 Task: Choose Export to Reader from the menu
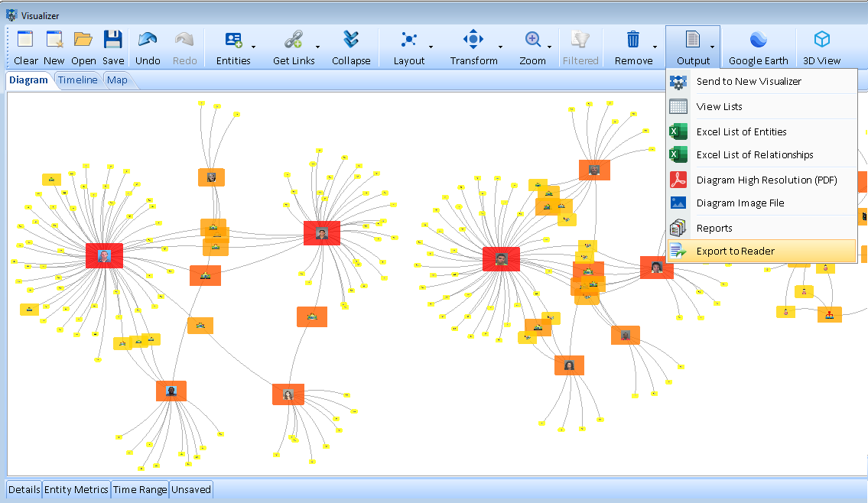[x=735, y=251]
